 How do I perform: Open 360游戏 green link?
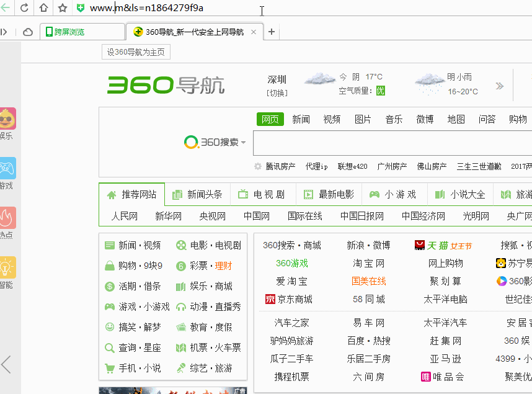click(292, 263)
